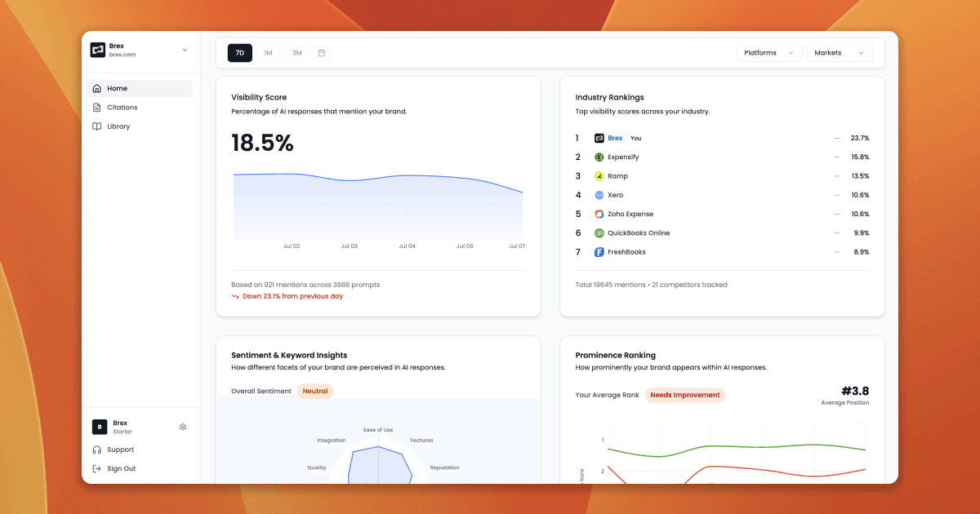Open the Platforms dropdown

[768, 53]
